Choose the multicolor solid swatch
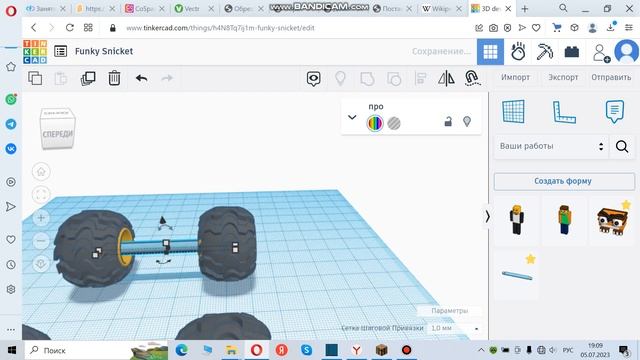Viewport: 640px width, 360px height. (375, 123)
